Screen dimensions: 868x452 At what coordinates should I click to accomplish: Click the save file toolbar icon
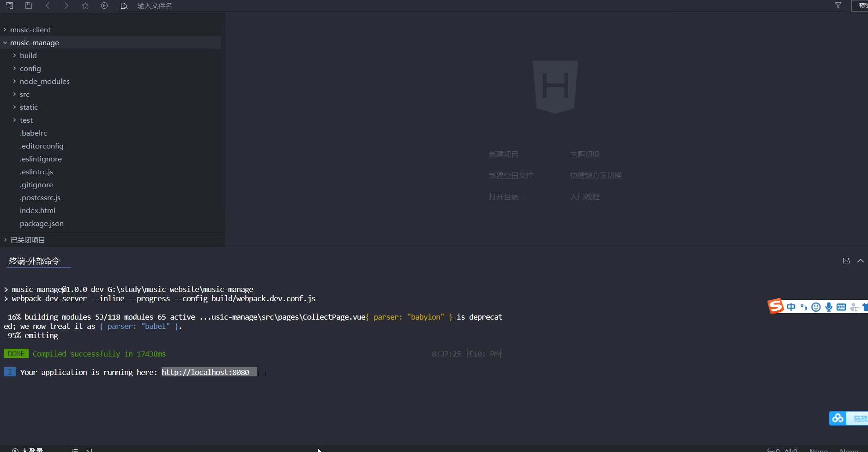pos(29,6)
